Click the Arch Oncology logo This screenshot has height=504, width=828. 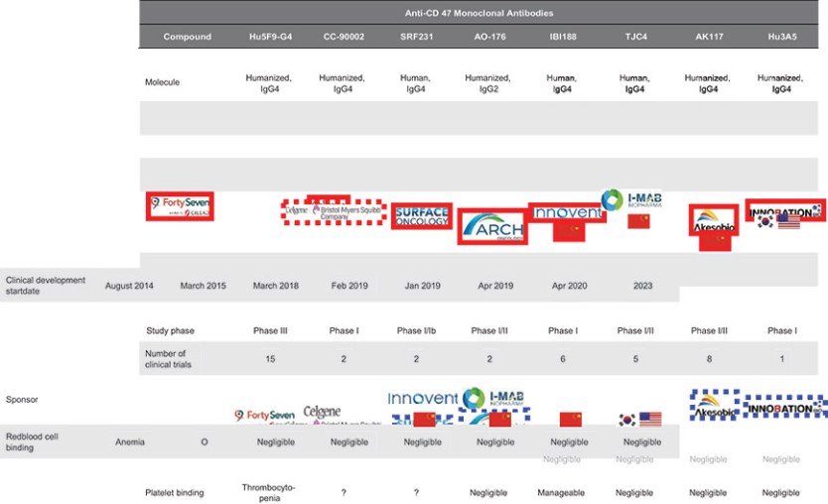tap(491, 227)
